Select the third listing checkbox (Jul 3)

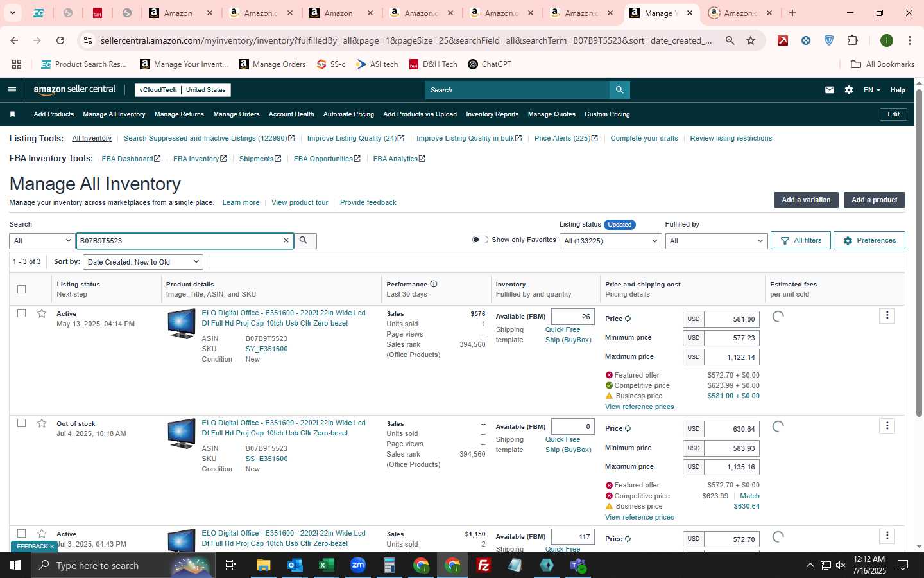(x=21, y=534)
